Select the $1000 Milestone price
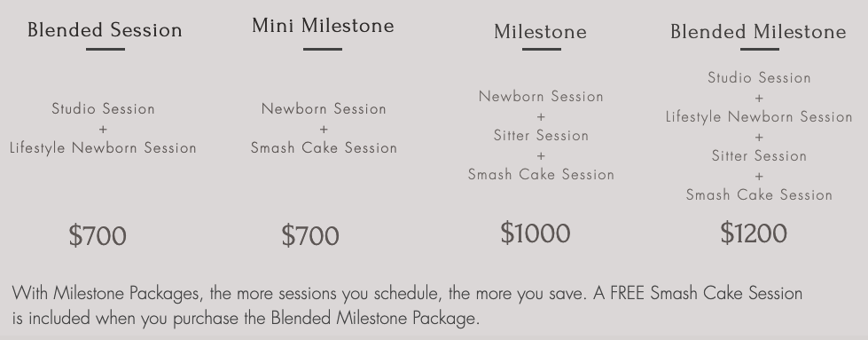This screenshot has height=340, width=868. point(536,233)
